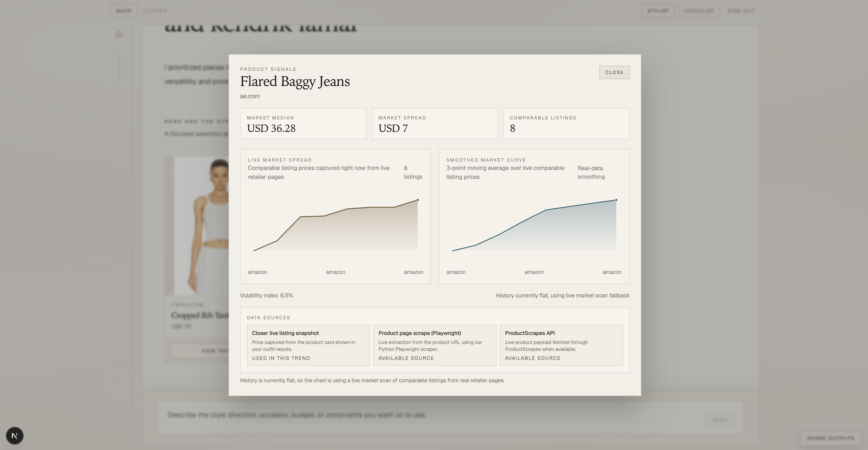The width and height of the screenshot is (868, 450).
Task: Click the ProductScrapes API source card
Action: [x=561, y=345]
